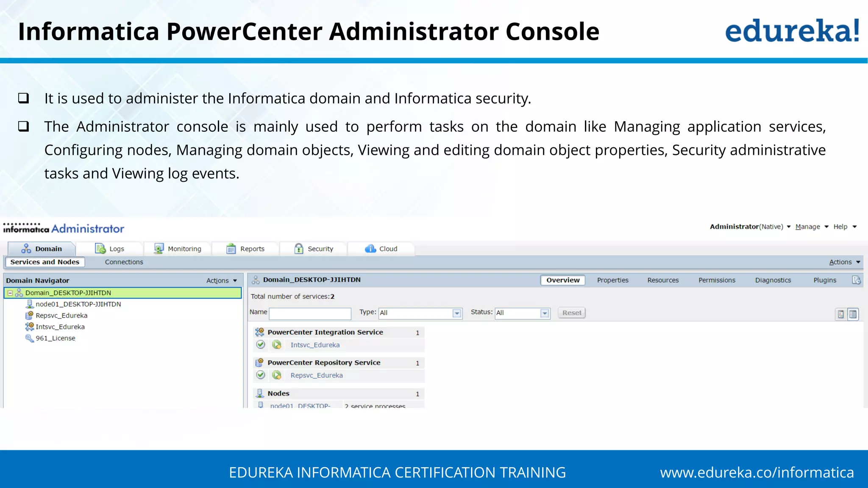
Task: Open the Domain tab
Action: [x=42, y=249]
